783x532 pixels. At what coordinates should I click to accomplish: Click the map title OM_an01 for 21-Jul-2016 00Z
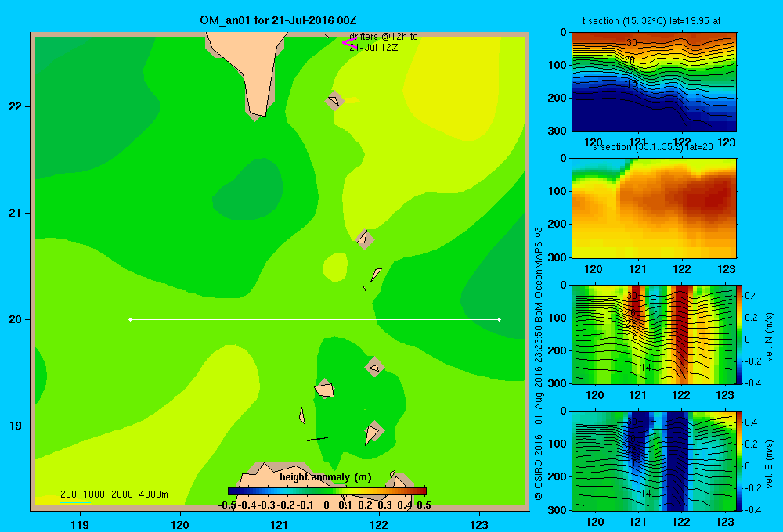pos(278,20)
